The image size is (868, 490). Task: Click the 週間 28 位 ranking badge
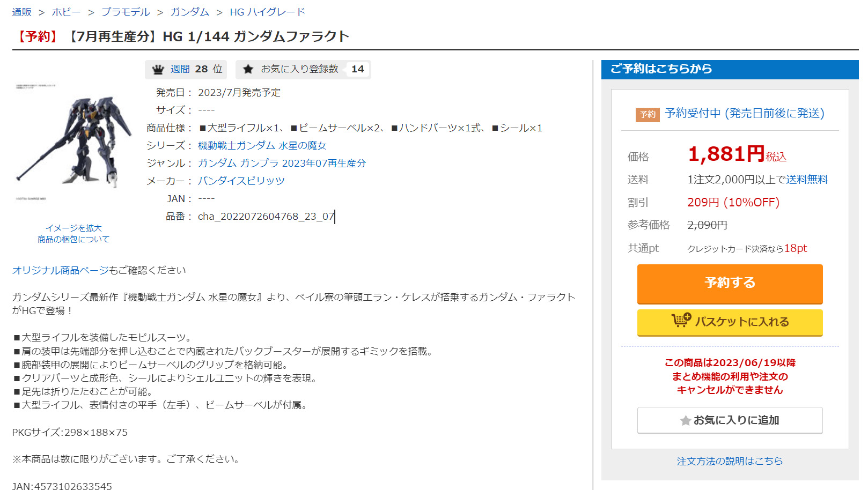tap(186, 69)
